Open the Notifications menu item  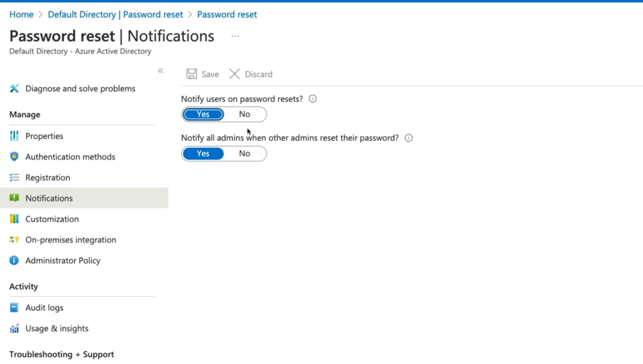pos(49,198)
